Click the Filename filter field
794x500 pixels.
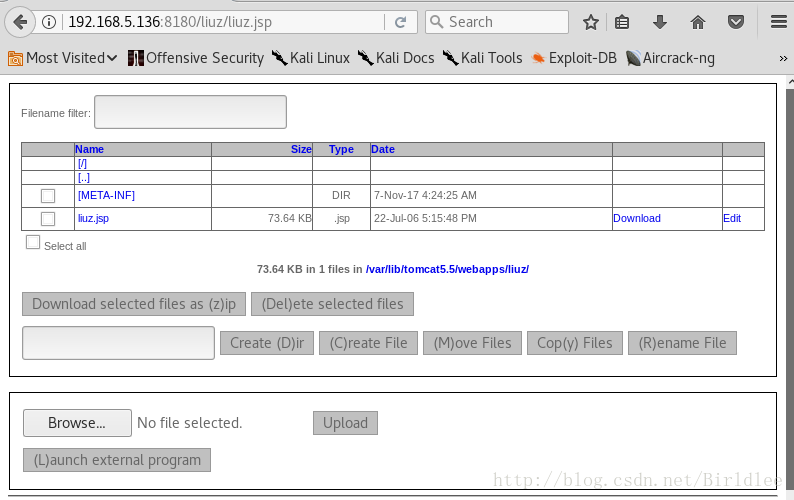(190, 112)
